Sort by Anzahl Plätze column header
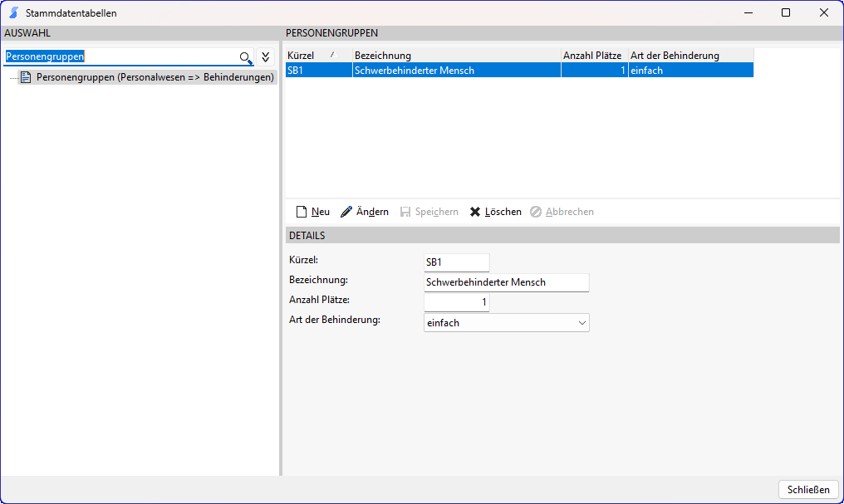844x504 pixels. (x=594, y=56)
